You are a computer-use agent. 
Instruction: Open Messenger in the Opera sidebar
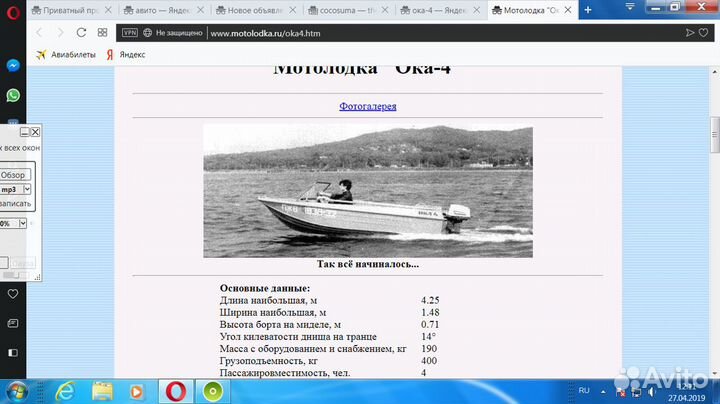click(13, 66)
